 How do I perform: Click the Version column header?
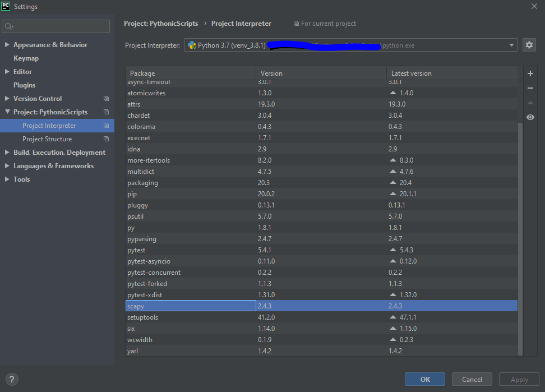321,73
